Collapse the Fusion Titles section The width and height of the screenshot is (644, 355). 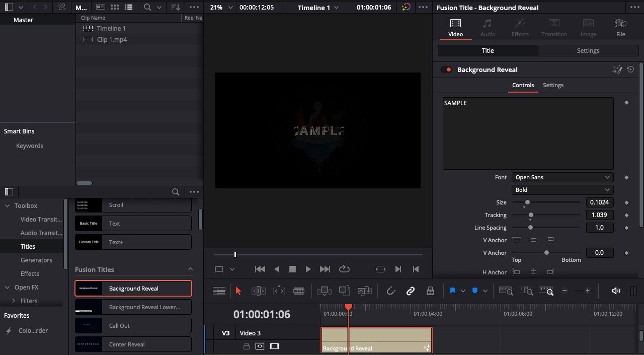pyautogui.click(x=190, y=269)
